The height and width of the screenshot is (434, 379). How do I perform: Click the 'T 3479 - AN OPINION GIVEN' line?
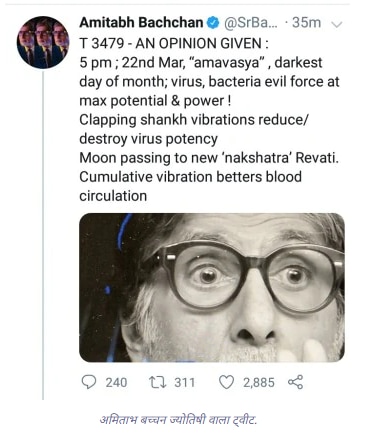tap(174, 43)
